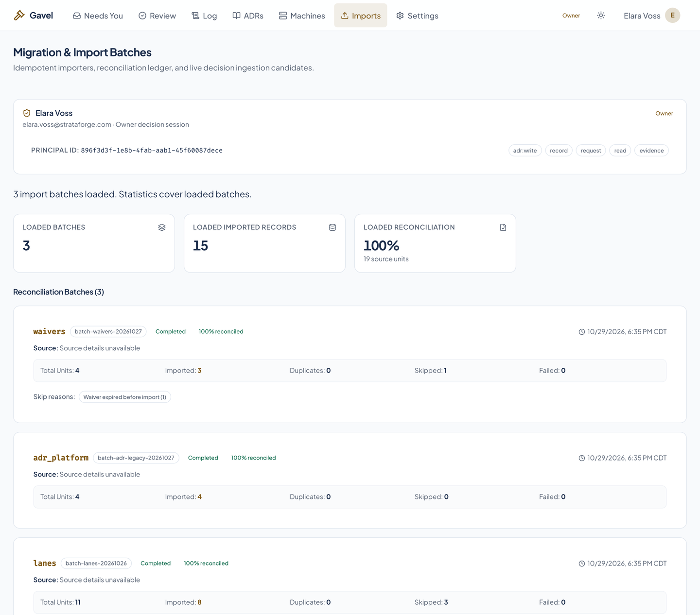Click '100% reconciled' on the adr_platform batch
Image resolution: width=700 pixels, height=615 pixels.
pyautogui.click(x=254, y=458)
